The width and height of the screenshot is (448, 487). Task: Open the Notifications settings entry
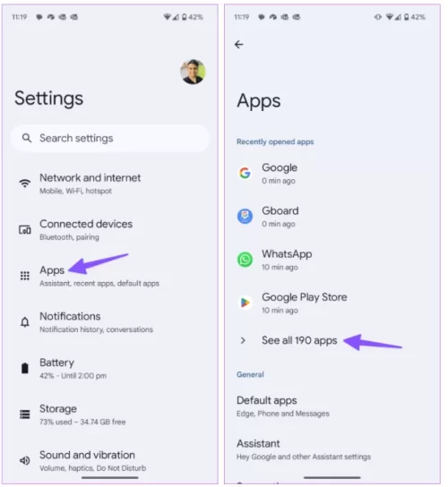[109, 322]
